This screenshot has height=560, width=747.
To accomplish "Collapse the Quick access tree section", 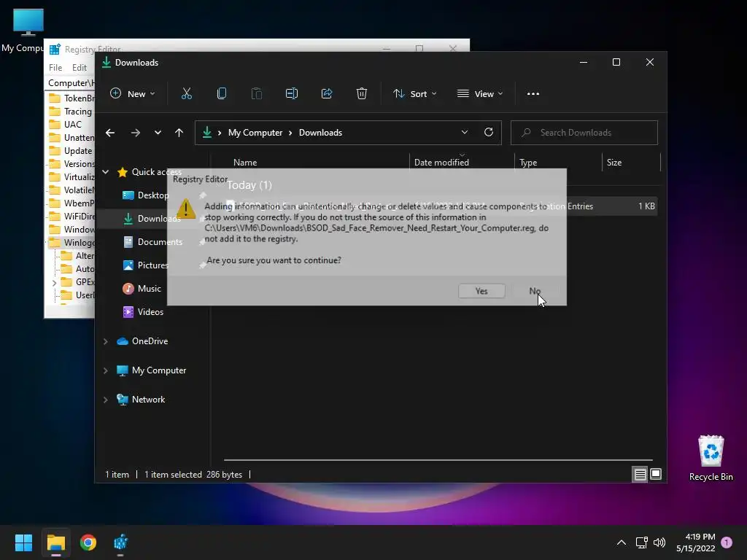I will [x=105, y=172].
